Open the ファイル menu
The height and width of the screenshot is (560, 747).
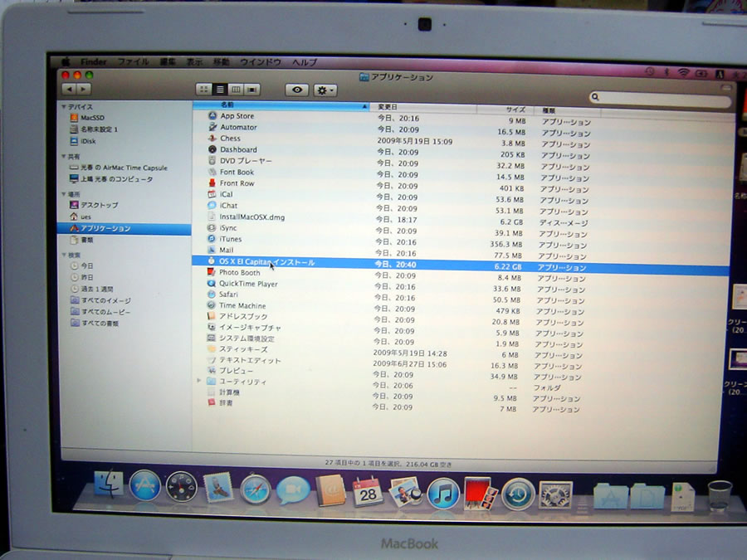133,62
